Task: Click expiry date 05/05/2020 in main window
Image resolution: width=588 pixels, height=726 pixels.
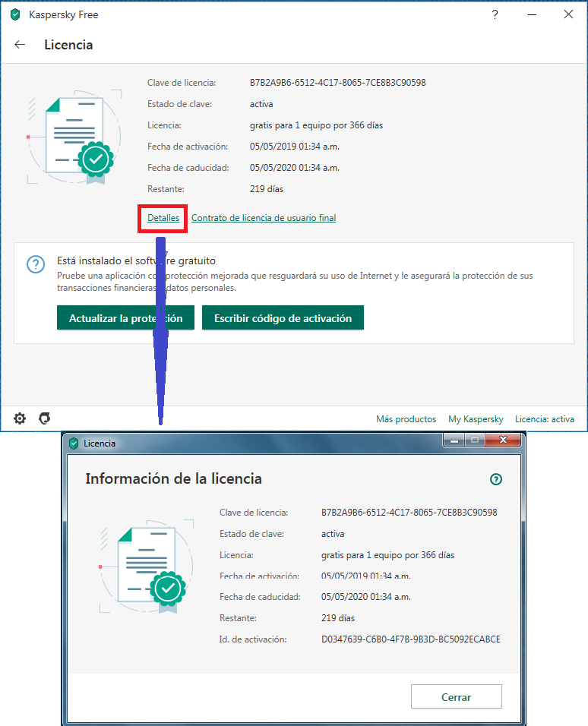Action: coord(295,168)
